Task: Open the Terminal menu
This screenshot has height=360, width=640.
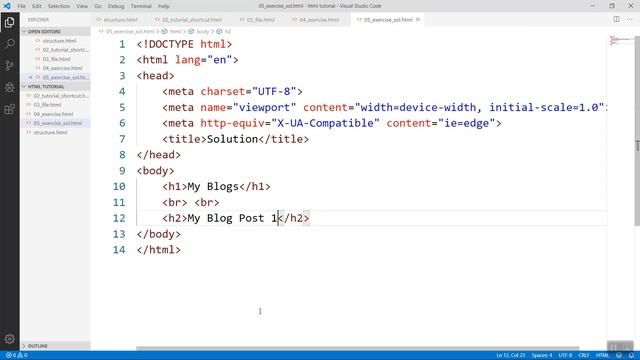Action: (x=141, y=6)
